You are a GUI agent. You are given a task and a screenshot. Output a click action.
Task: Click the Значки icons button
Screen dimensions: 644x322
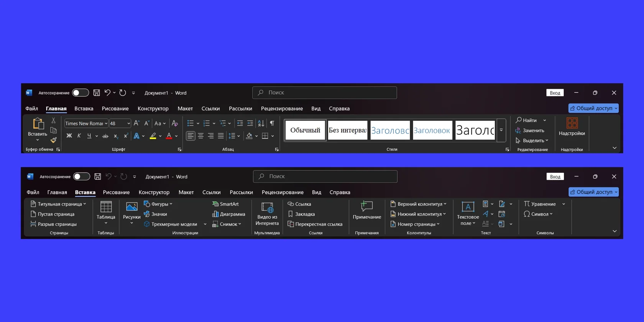click(156, 214)
